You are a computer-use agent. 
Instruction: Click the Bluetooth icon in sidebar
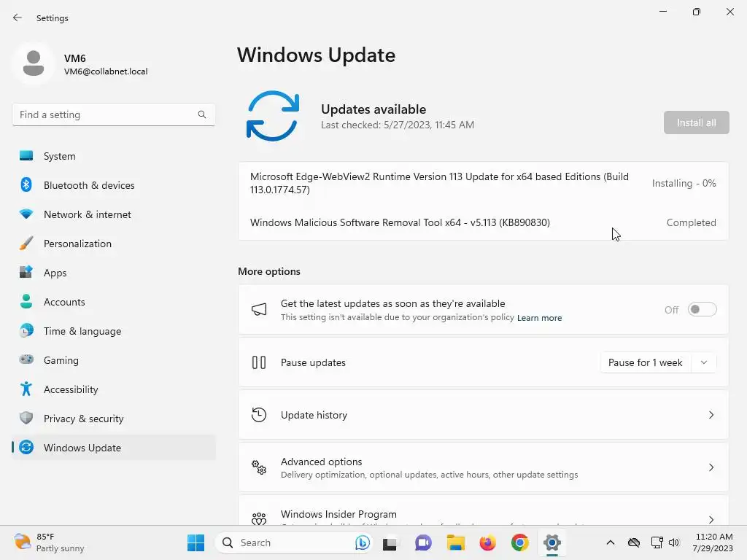coord(26,184)
